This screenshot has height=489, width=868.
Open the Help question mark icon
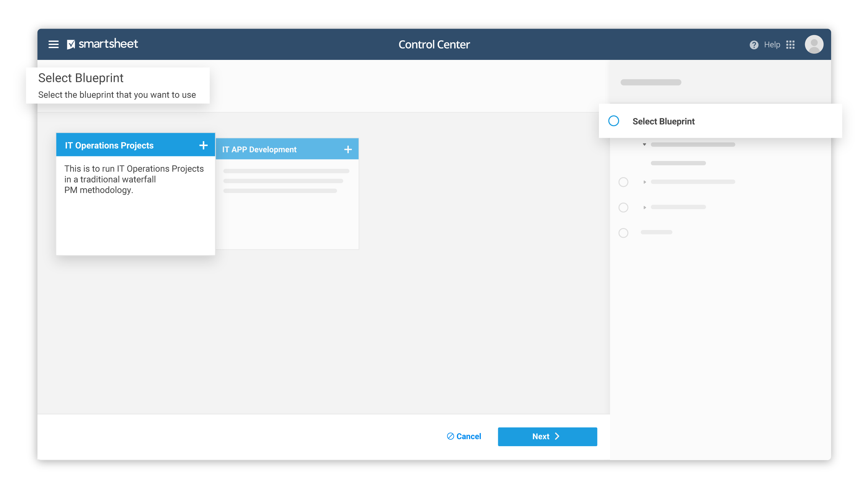click(x=754, y=45)
